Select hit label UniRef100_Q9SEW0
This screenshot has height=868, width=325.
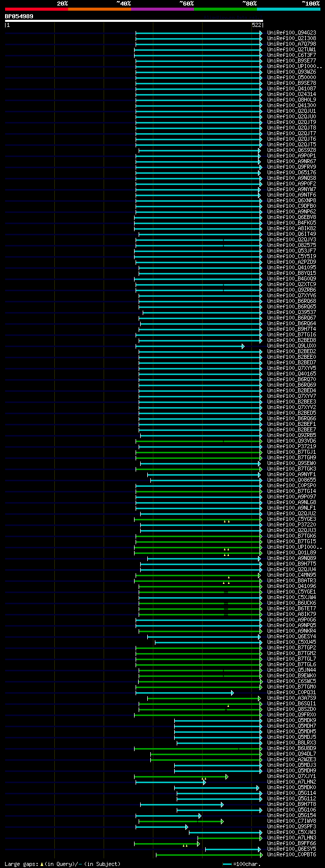291,463
